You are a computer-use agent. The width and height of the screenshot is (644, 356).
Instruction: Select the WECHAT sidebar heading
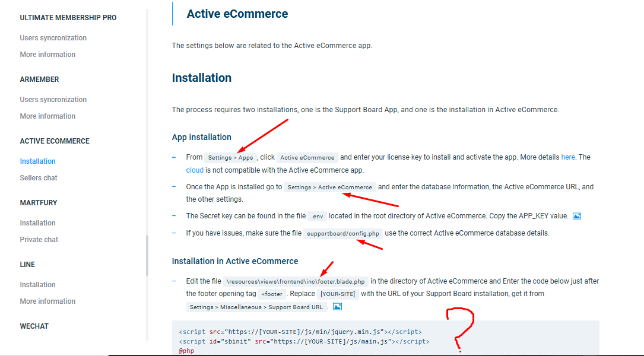(x=34, y=326)
